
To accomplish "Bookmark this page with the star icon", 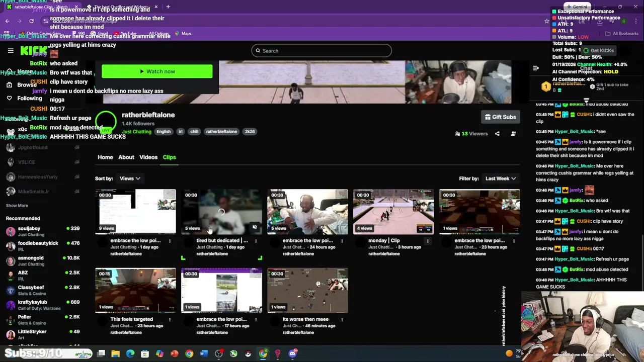I will (x=547, y=21).
